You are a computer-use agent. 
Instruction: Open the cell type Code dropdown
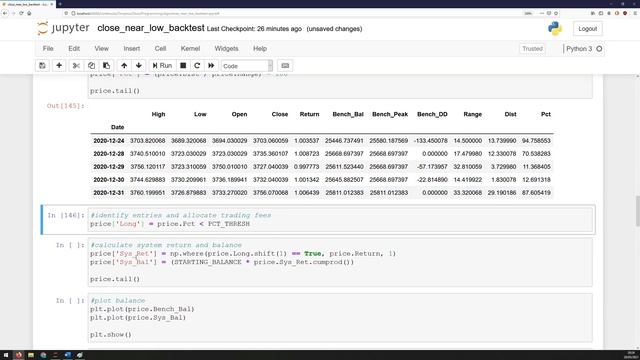(247, 66)
